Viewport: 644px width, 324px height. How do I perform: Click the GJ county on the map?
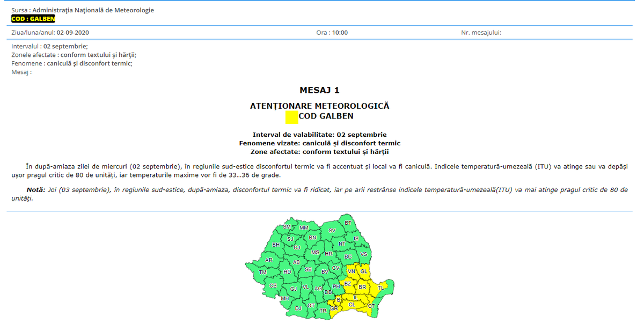[x=294, y=289]
